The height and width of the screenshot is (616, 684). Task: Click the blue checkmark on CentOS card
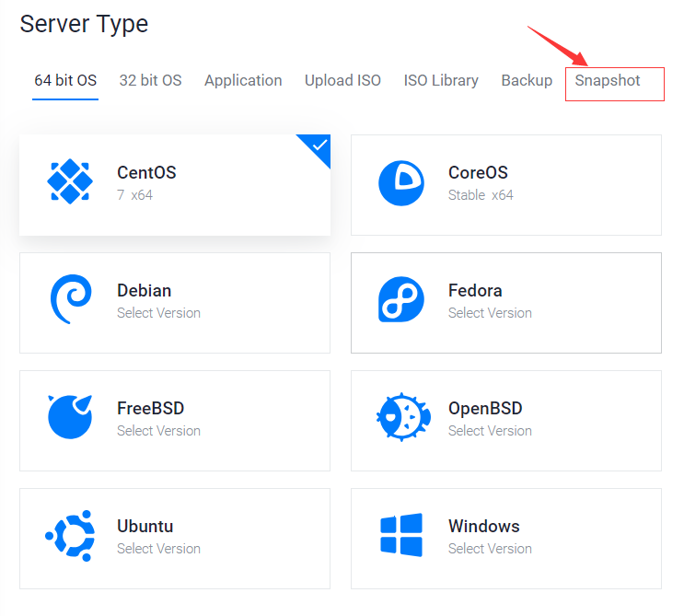[319, 145]
